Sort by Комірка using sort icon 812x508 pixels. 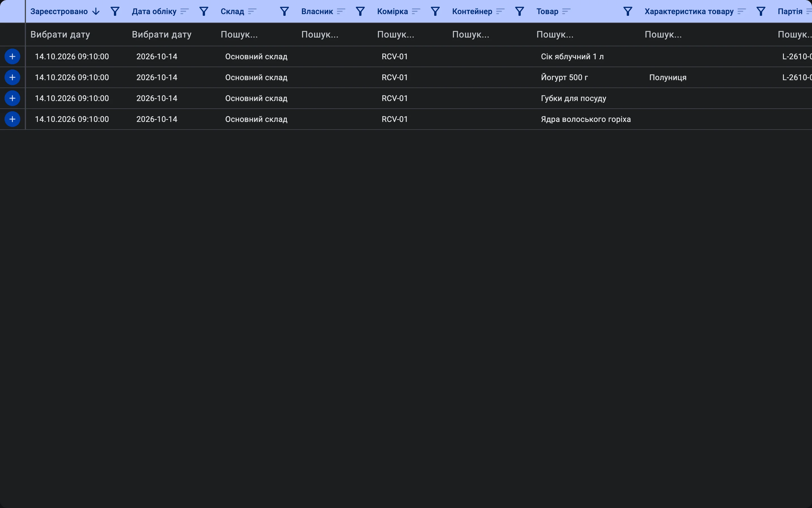416,11
